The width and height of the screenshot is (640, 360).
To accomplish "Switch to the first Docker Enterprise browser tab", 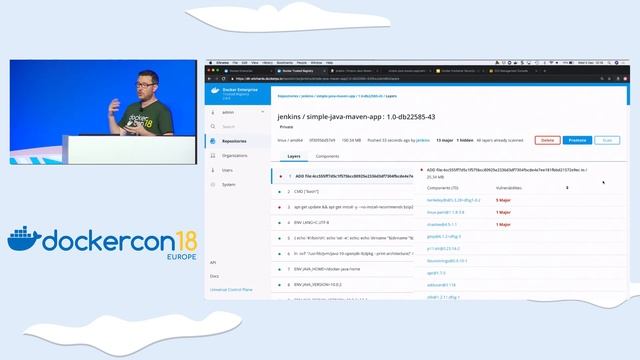I will point(246,71).
